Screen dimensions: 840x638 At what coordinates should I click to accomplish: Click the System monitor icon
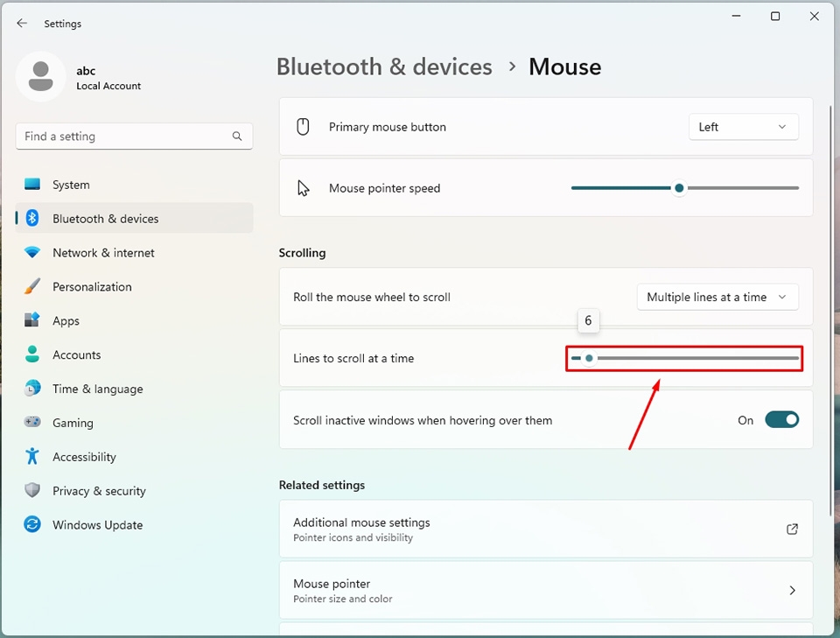click(x=32, y=185)
